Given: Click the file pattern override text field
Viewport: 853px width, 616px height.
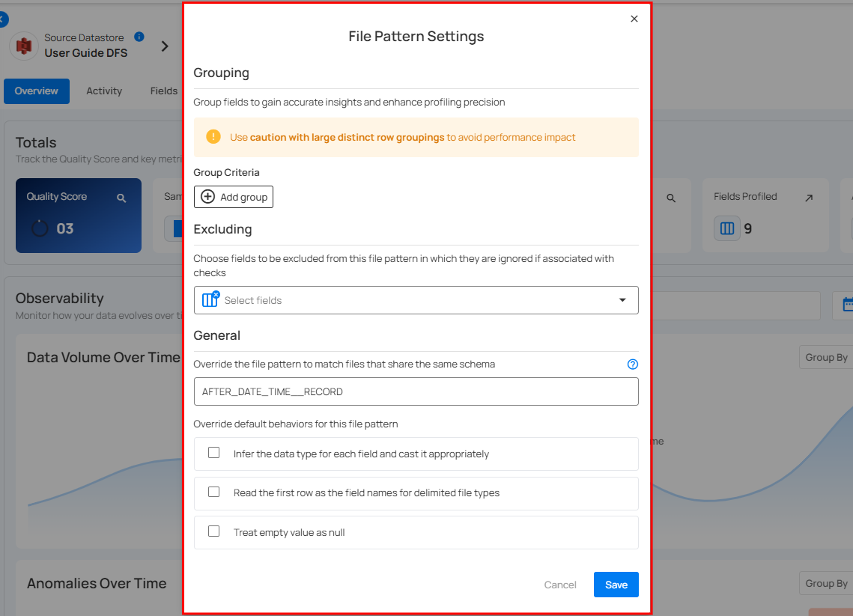Looking at the screenshot, I should click(416, 391).
